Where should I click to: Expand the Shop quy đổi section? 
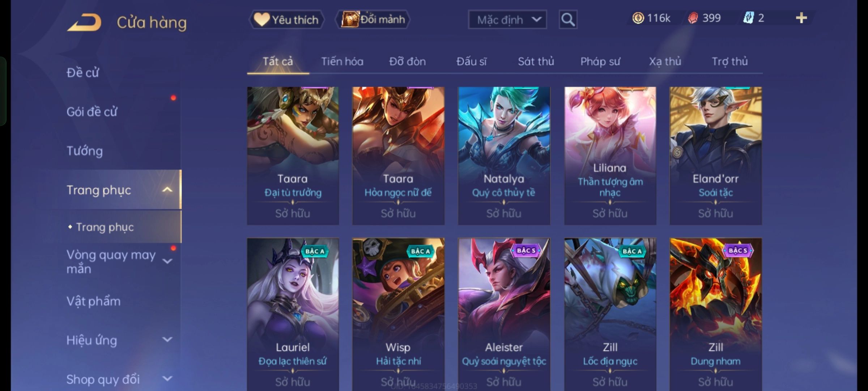(167, 379)
